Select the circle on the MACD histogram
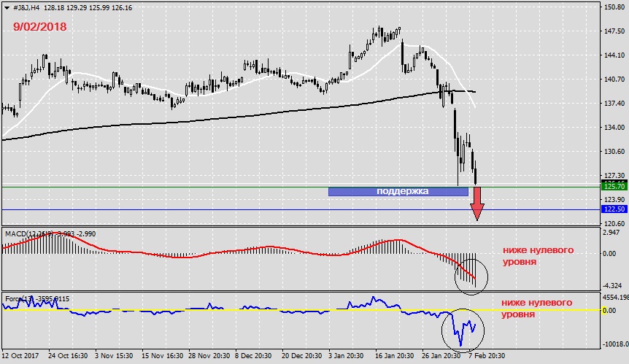The height and width of the screenshot is (364, 629). pos(468,274)
